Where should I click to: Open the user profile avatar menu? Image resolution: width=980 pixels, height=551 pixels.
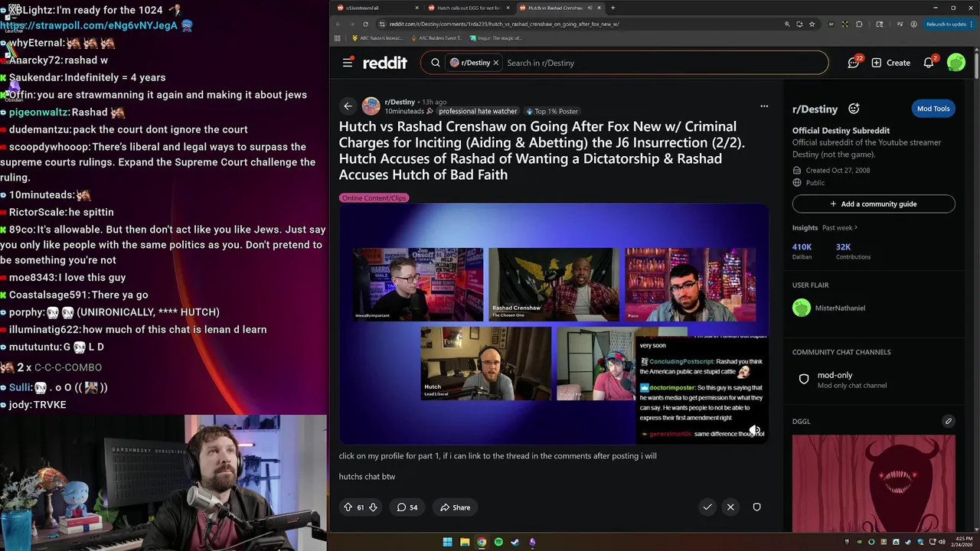point(955,63)
